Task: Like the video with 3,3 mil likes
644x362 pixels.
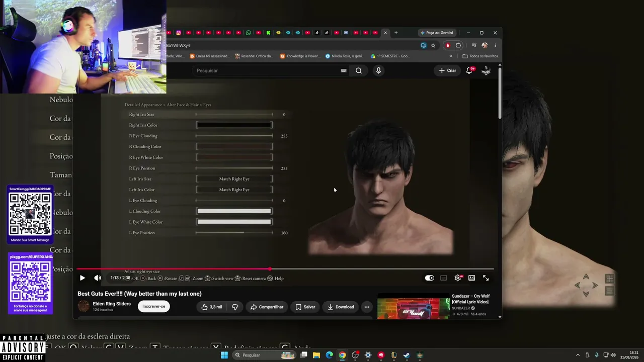Action: tap(211, 307)
